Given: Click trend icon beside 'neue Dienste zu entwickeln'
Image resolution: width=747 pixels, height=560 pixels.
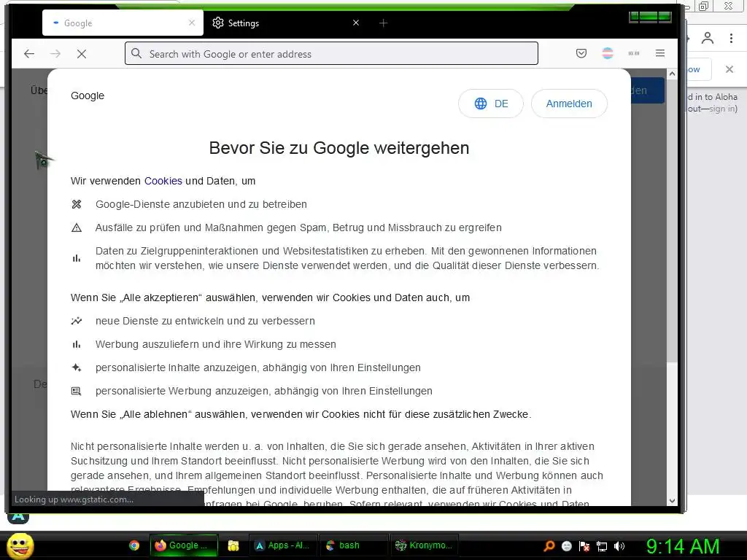Looking at the screenshot, I should pos(76,321).
